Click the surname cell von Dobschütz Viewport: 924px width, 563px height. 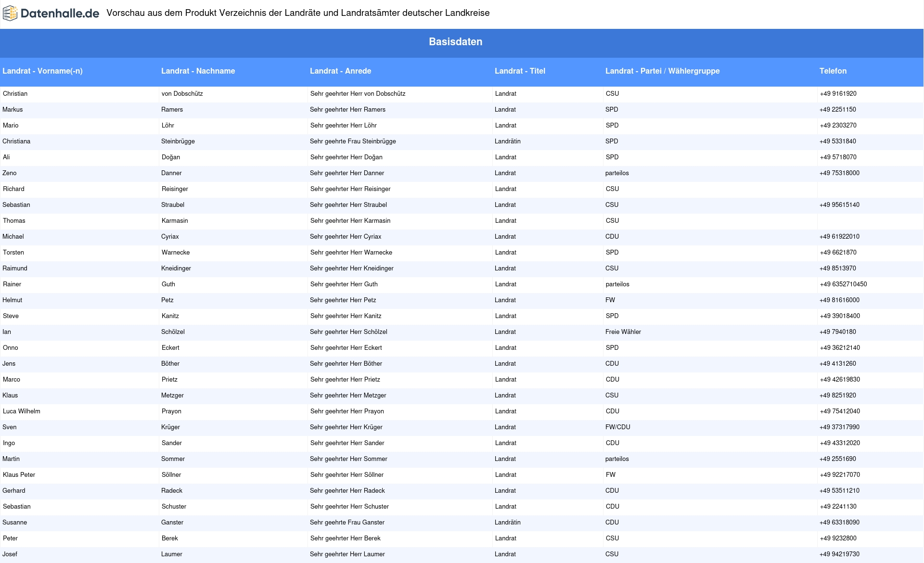pyautogui.click(x=182, y=94)
